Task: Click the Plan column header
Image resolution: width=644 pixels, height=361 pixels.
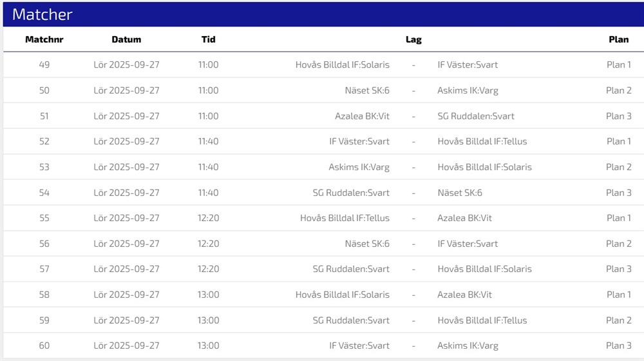Action: point(618,39)
